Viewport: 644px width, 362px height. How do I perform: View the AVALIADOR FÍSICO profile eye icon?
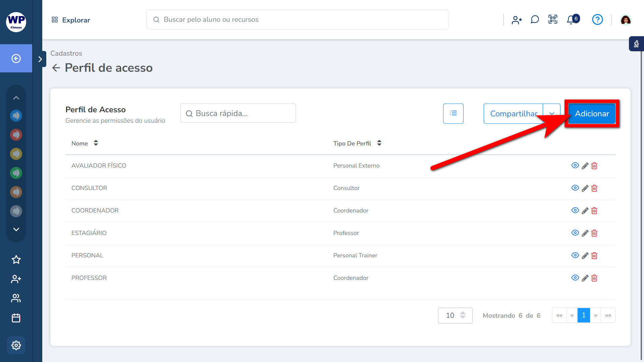[x=575, y=166]
